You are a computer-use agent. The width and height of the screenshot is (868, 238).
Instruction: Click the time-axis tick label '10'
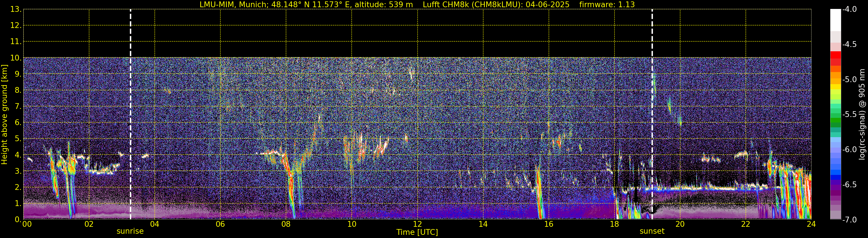[352, 224]
